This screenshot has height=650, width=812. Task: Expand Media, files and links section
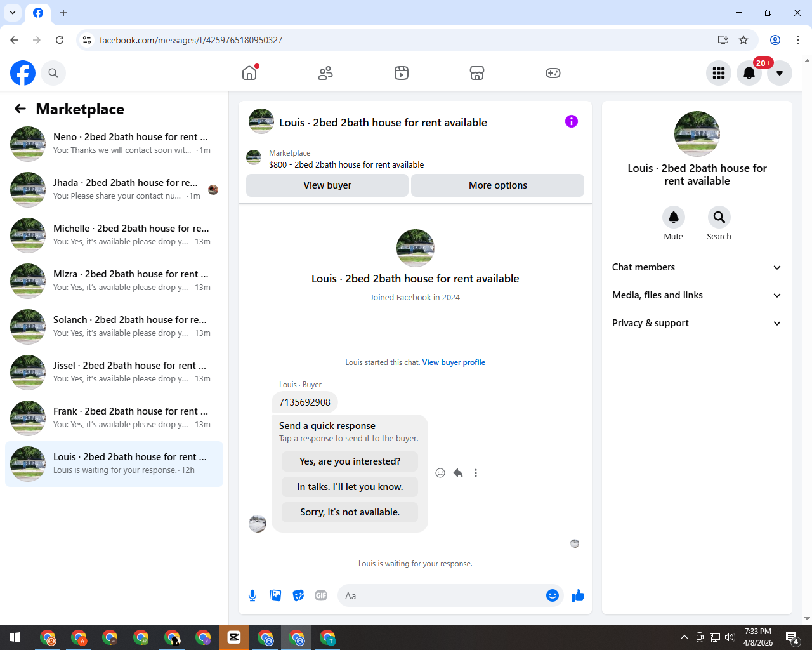pyautogui.click(x=697, y=295)
